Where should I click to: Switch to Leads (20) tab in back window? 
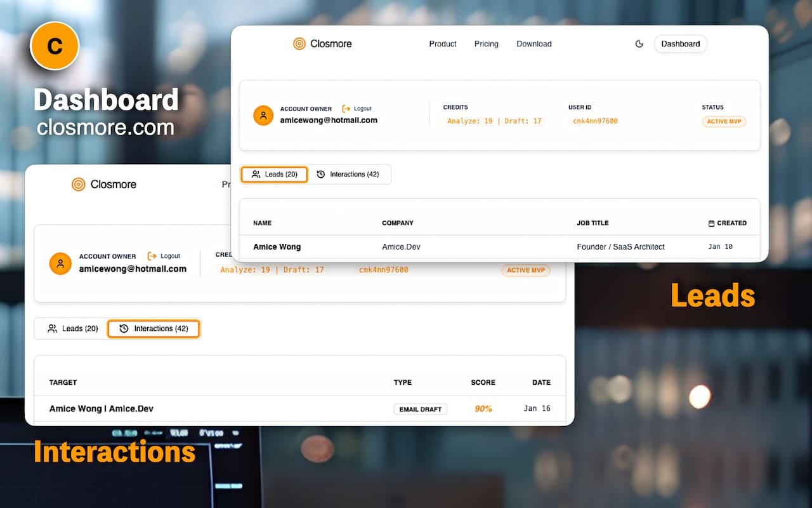point(72,328)
